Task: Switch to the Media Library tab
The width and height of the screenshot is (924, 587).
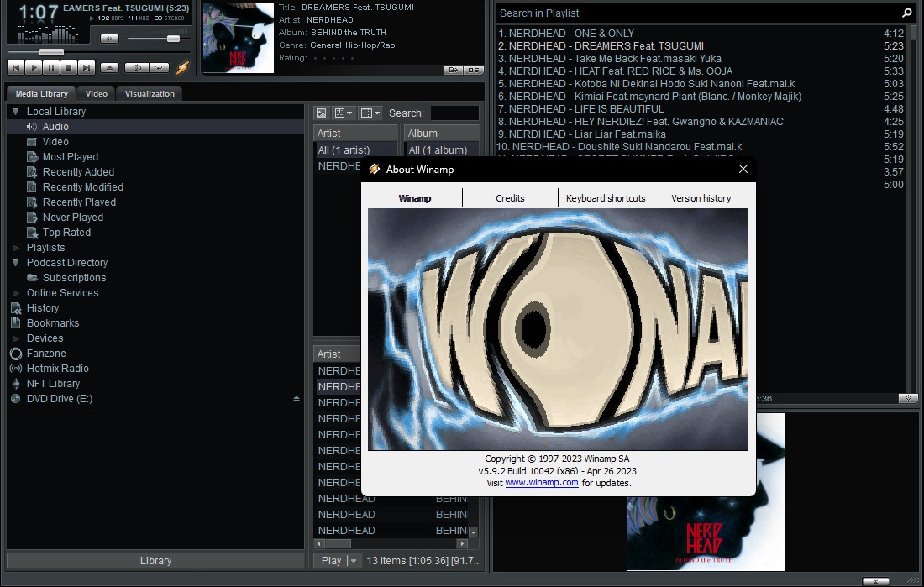Action: point(41,94)
